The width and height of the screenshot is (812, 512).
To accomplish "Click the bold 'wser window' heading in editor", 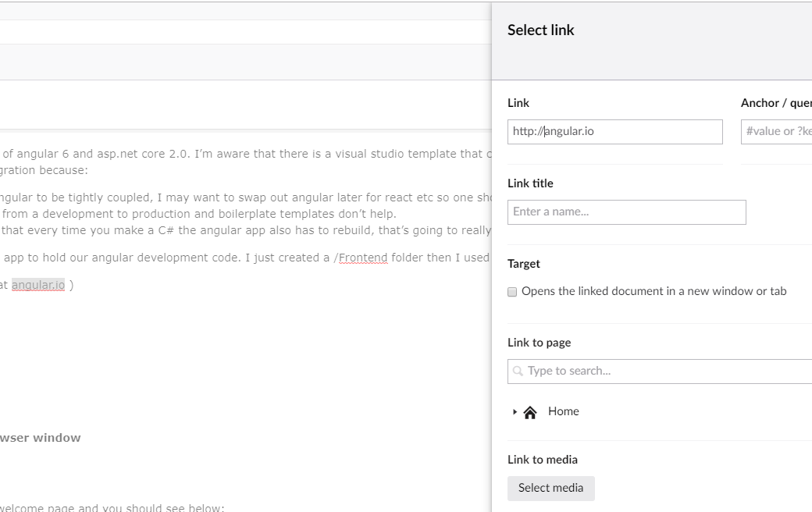I will [x=40, y=438].
